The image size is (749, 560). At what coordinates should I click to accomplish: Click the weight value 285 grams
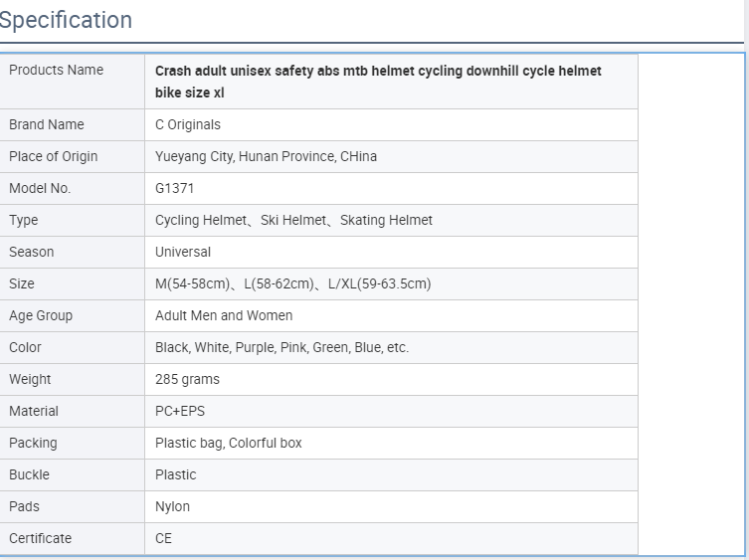(187, 379)
